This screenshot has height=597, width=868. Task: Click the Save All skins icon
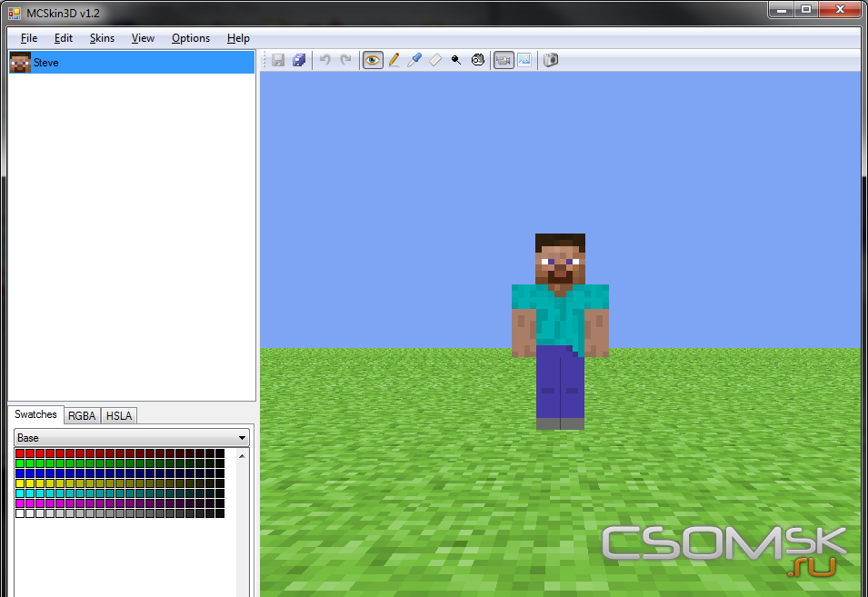[299, 60]
